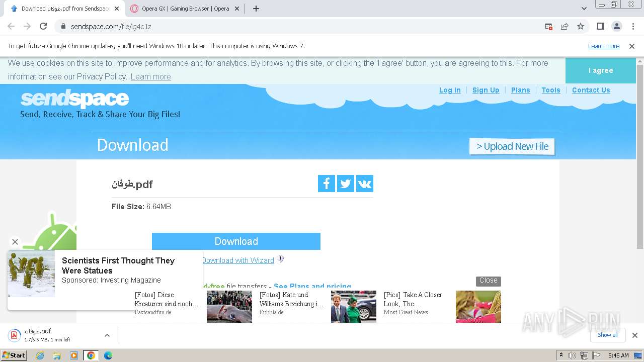Open the Tools menu link
This screenshot has height=362, width=644.
click(551, 90)
